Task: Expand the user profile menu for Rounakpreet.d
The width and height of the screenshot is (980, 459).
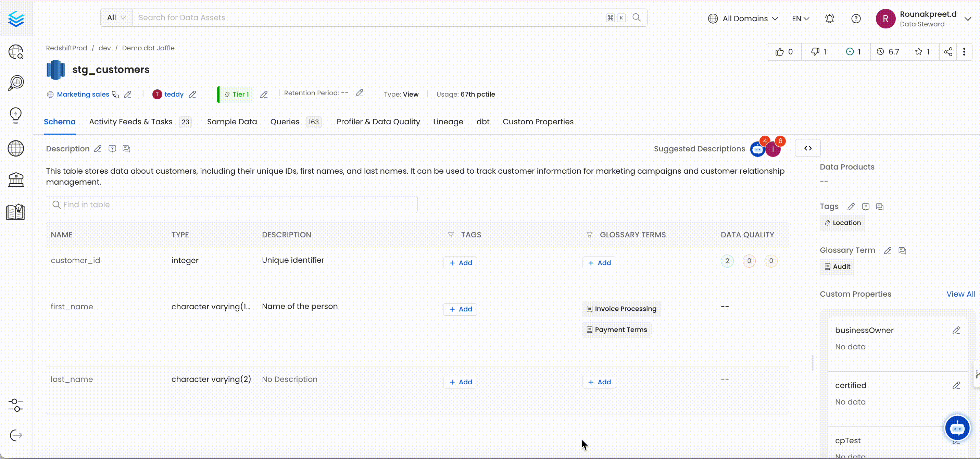Action: (969, 18)
